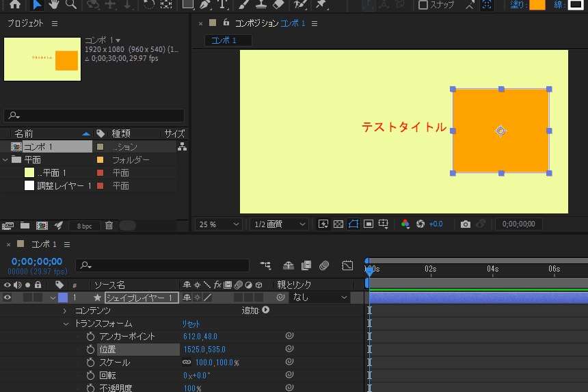Click リセット for transform
This screenshot has height=392, width=588.
[x=191, y=324]
